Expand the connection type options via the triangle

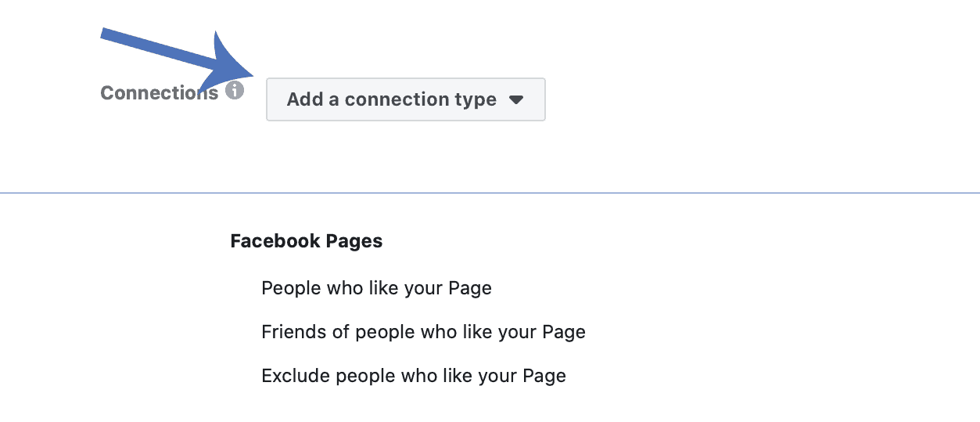coord(515,100)
